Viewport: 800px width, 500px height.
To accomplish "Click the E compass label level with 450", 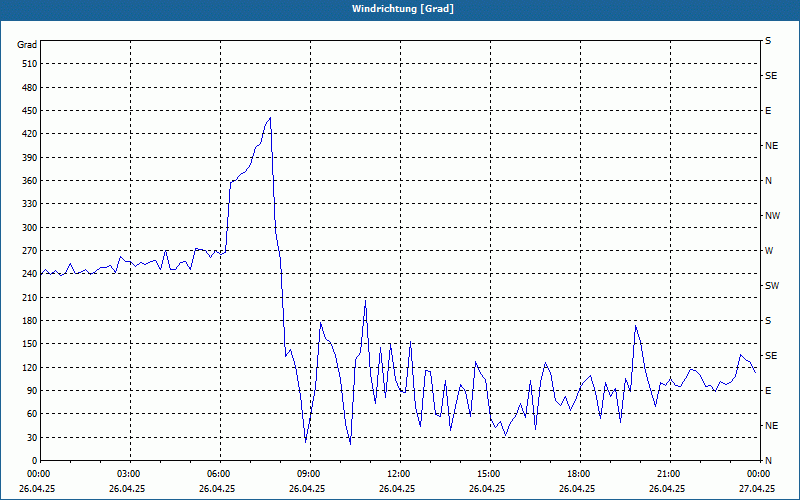I will [x=768, y=111].
